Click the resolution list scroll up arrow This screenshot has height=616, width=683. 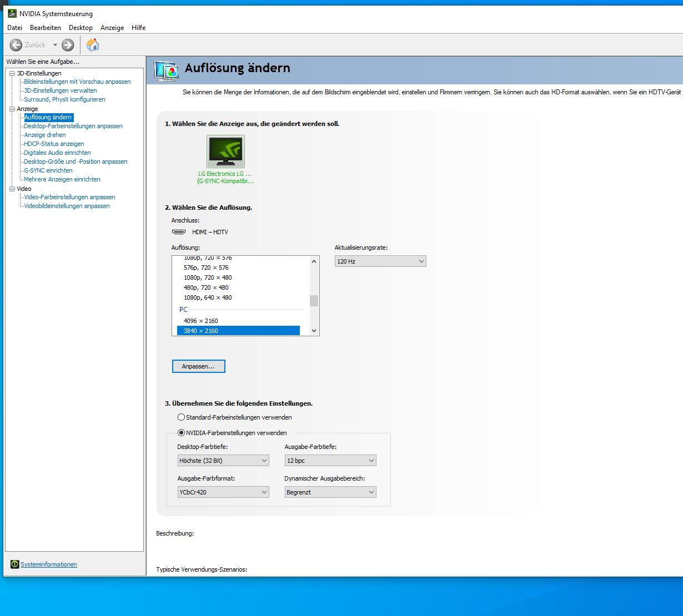click(x=314, y=261)
